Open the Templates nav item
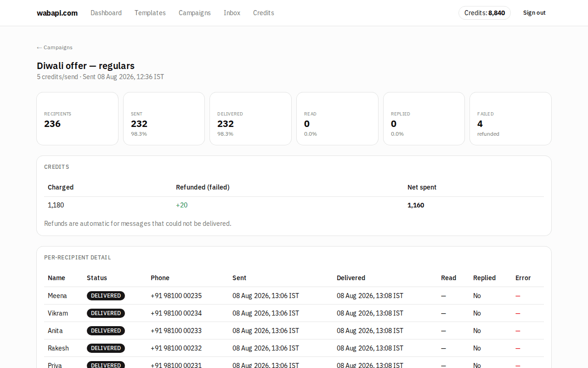Screen dimensions: 588x368 click(x=150, y=13)
